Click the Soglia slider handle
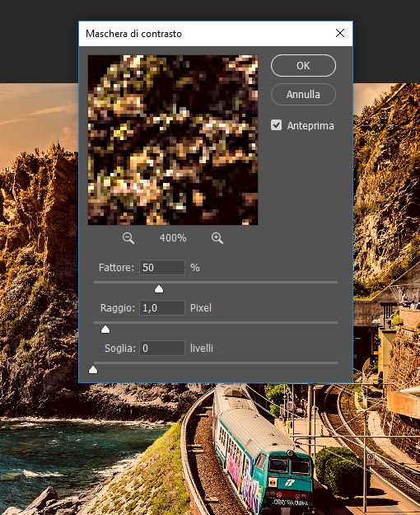Image resolution: width=420 pixels, height=515 pixels. pyautogui.click(x=93, y=370)
